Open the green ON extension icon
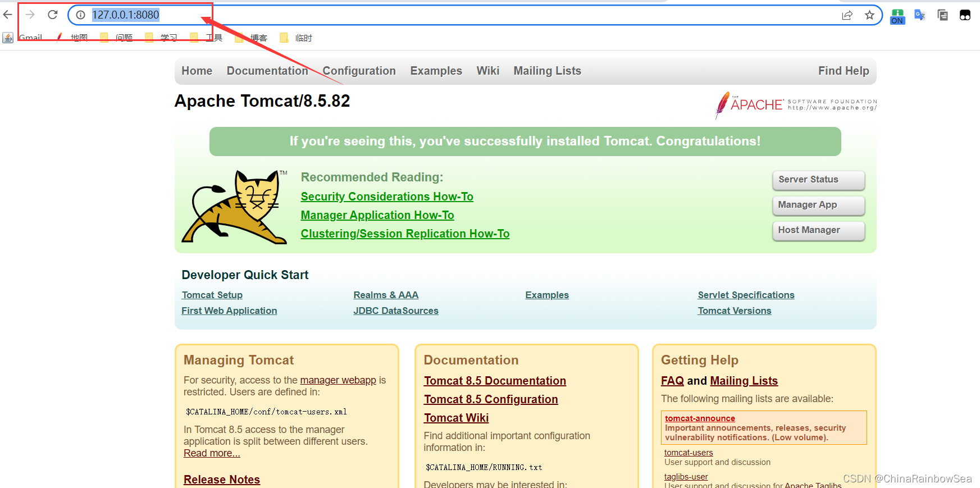The height and width of the screenshot is (488, 980). tap(897, 16)
